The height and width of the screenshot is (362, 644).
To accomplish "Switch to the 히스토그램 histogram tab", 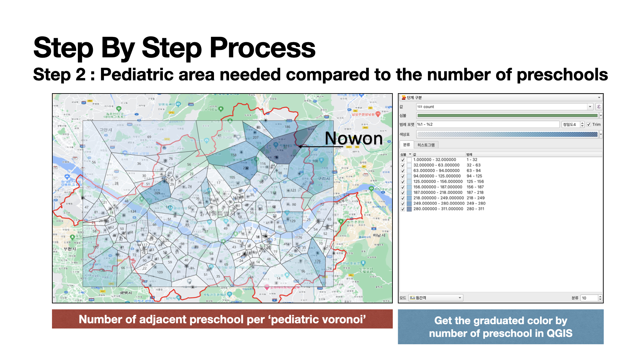I will pos(426,145).
